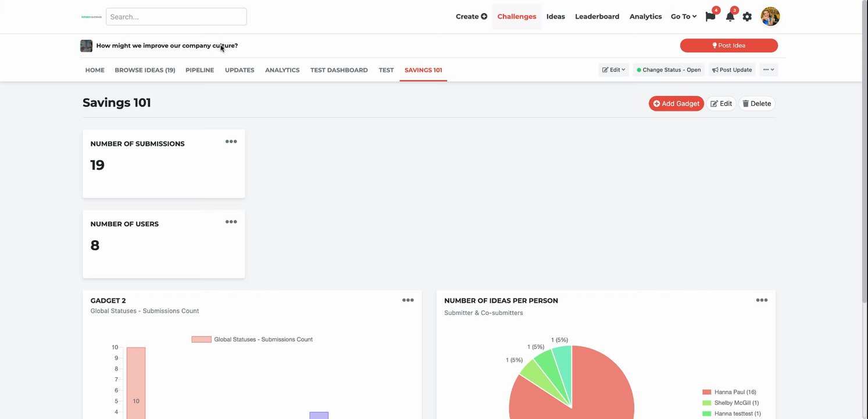Screen dimensions: 868x419
Task: Switch to the challenge Analytics tab
Action: 282,70
